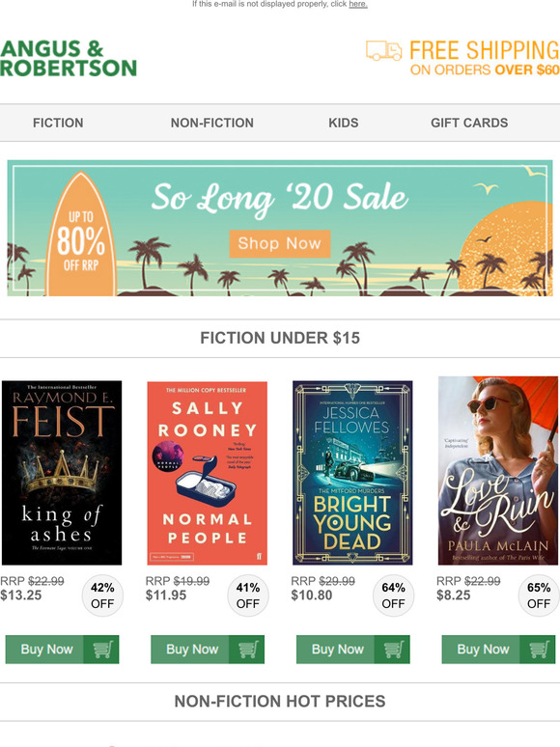Open the Non-Fiction menu category
Image resolution: width=560 pixels, height=747 pixels.
(212, 123)
